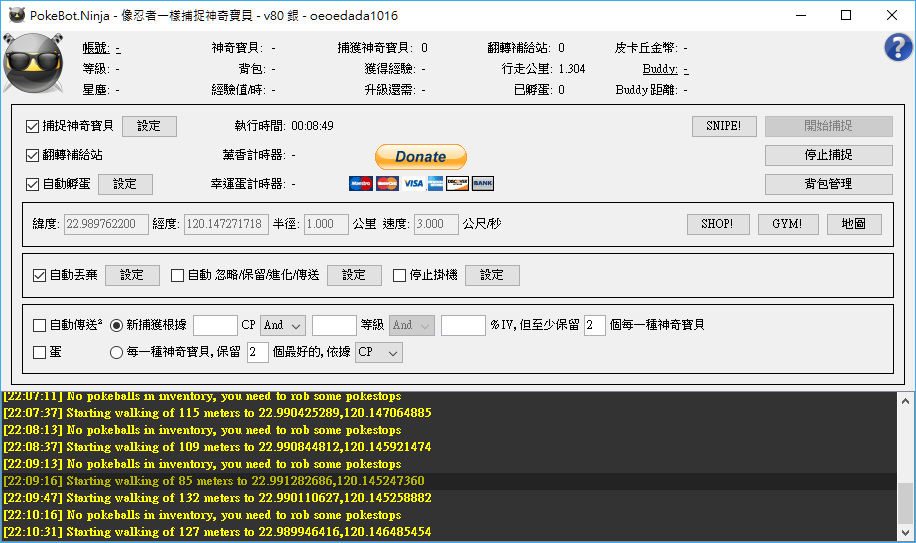Select log line at 22:10:31

point(449,532)
